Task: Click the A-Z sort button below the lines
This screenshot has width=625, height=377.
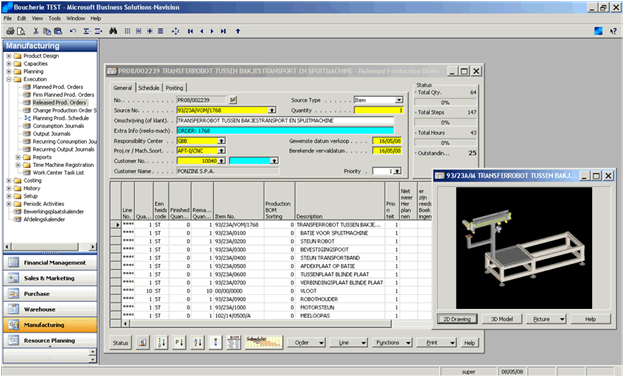Action: [198, 342]
